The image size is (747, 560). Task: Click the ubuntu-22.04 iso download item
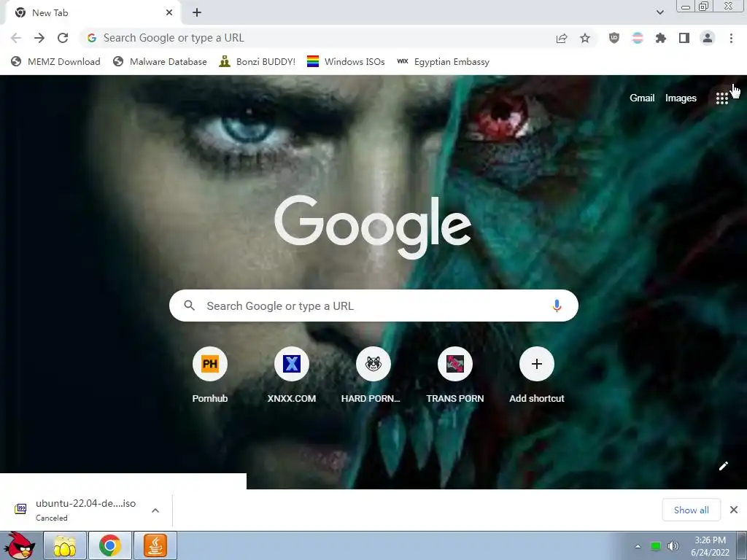86,510
